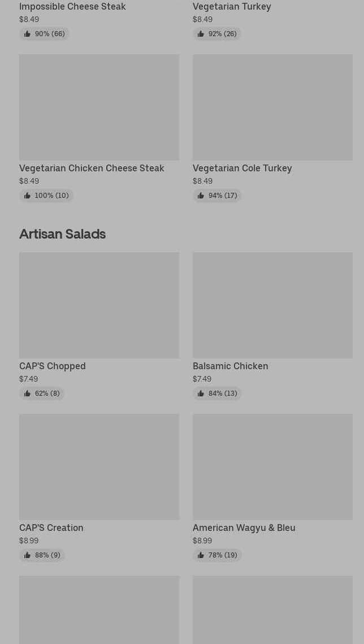Open CAP'S Creation salad details
This screenshot has width=364, height=644.
(51, 528)
